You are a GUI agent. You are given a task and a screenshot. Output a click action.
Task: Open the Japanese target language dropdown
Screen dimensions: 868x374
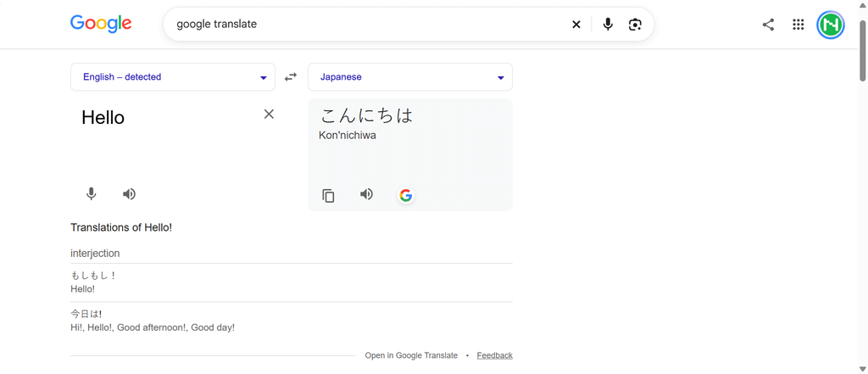(410, 77)
